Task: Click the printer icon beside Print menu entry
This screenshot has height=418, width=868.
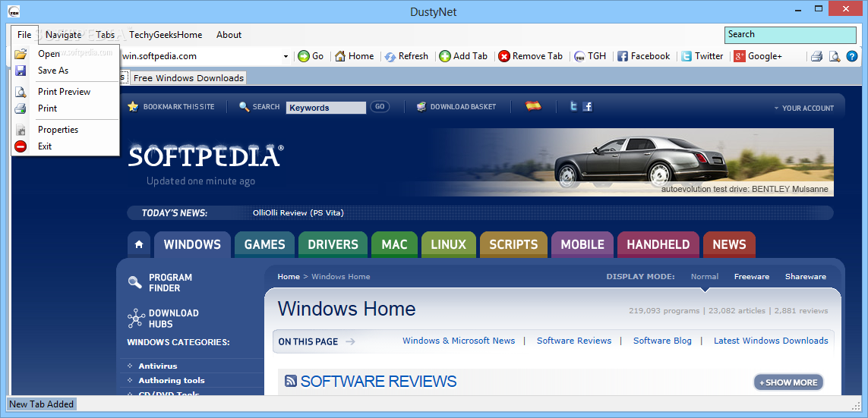Action: (x=21, y=108)
